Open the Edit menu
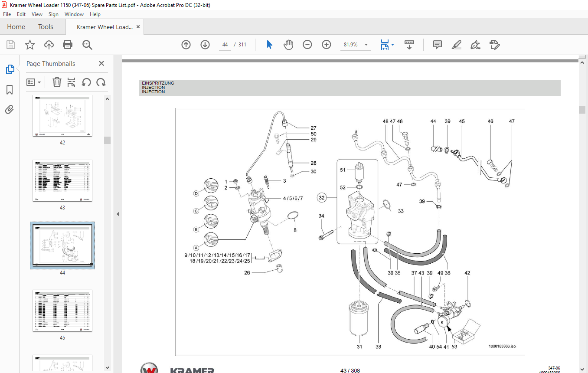The image size is (588, 373). pos(21,14)
